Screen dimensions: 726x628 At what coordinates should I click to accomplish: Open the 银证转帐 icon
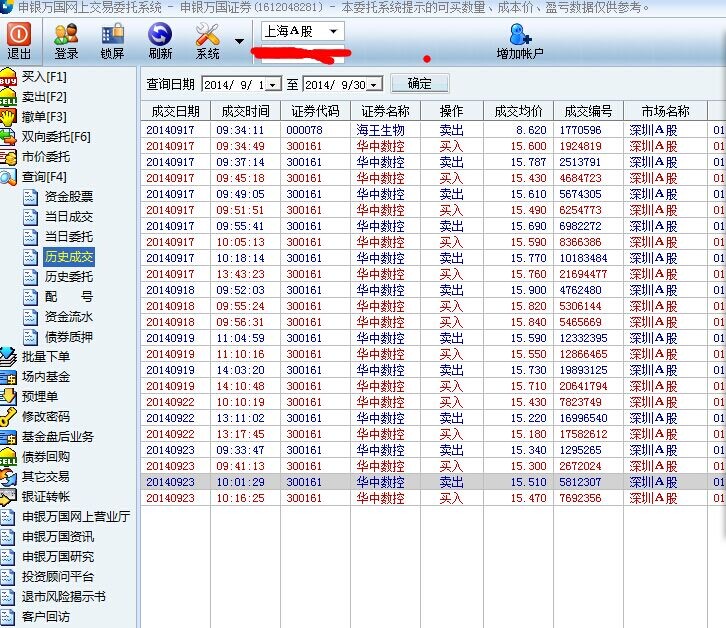pyautogui.click(x=8, y=496)
